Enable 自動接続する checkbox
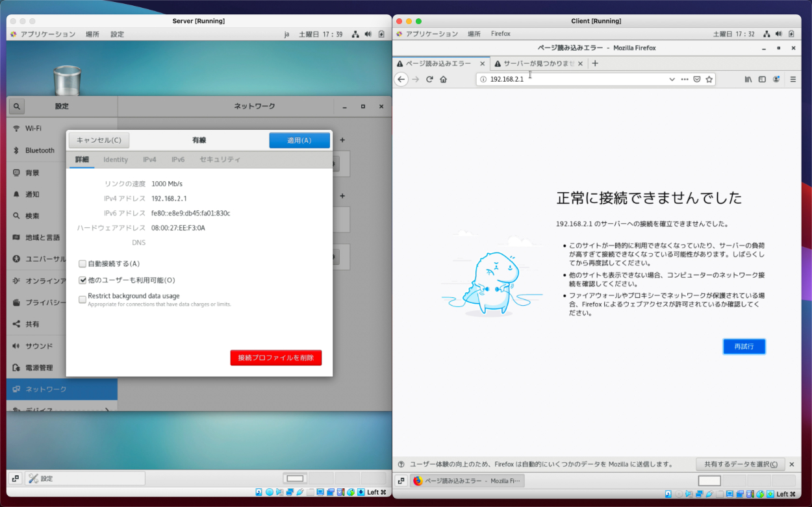The width and height of the screenshot is (812, 507). [x=82, y=264]
